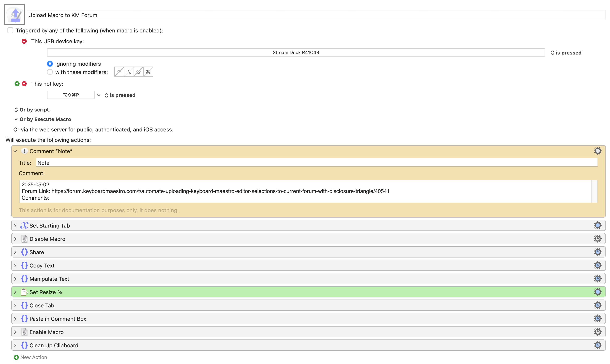Toggle the Shift modifier checkbox
This screenshot has width=610, height=364.
139,72
